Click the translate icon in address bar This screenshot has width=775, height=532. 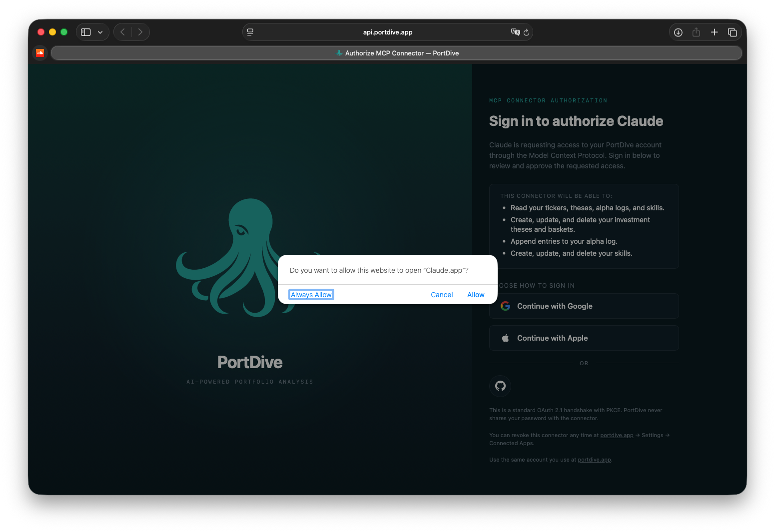click(515, 32)
